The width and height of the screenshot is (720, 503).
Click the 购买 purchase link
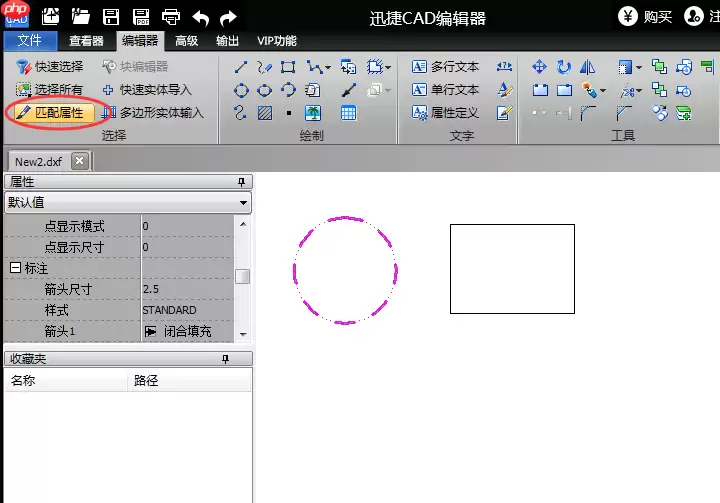645,17
